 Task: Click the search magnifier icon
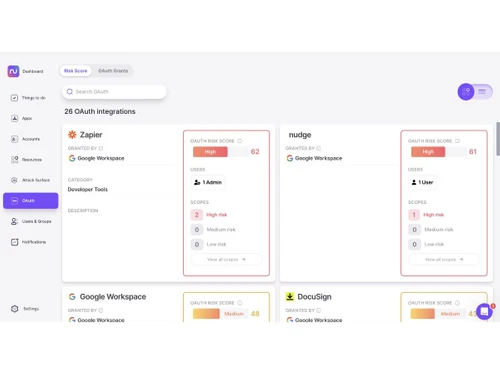point(70,92)
